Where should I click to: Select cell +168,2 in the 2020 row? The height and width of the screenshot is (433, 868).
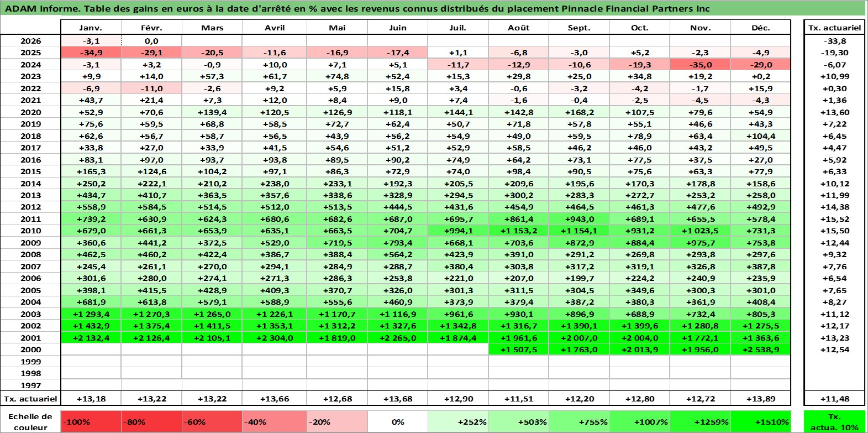579,112
